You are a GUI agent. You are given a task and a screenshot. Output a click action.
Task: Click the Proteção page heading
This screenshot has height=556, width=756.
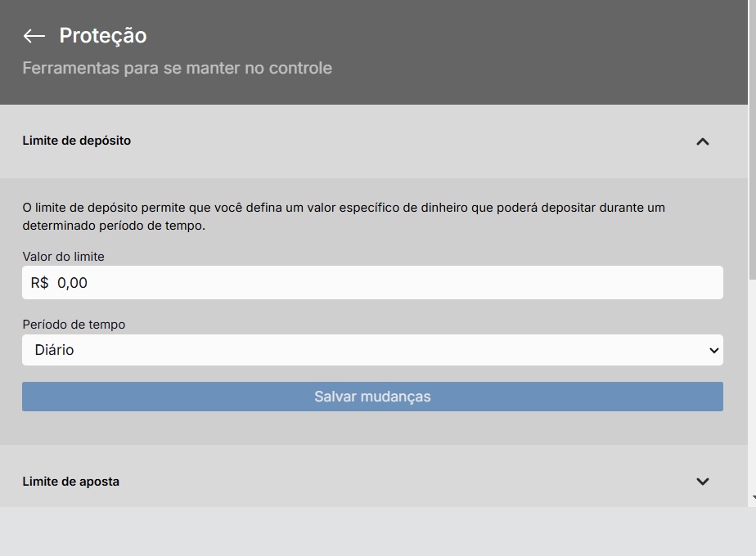click(x=103, y=36)
